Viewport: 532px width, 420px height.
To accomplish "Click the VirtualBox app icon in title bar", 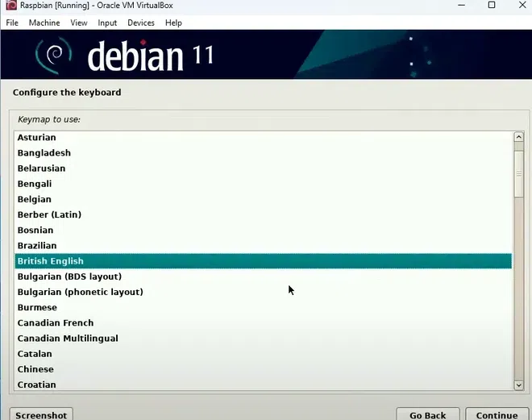I will pos(11,6).
